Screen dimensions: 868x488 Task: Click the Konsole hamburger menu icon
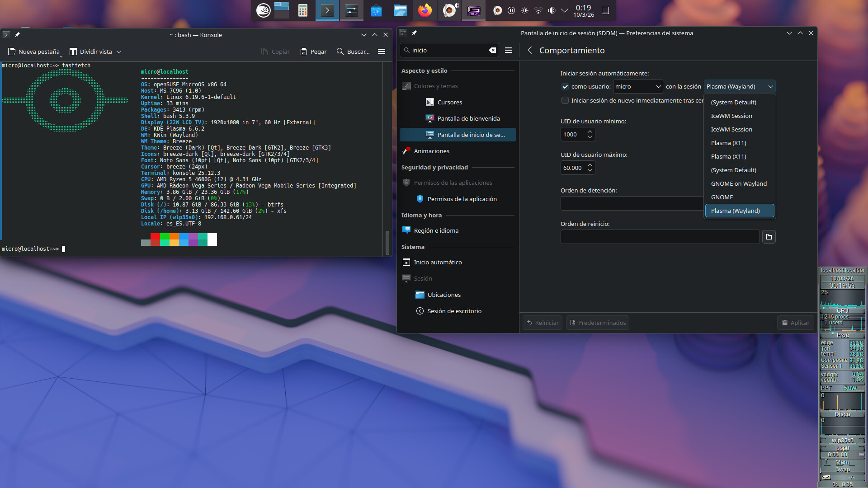coord(382,52)
